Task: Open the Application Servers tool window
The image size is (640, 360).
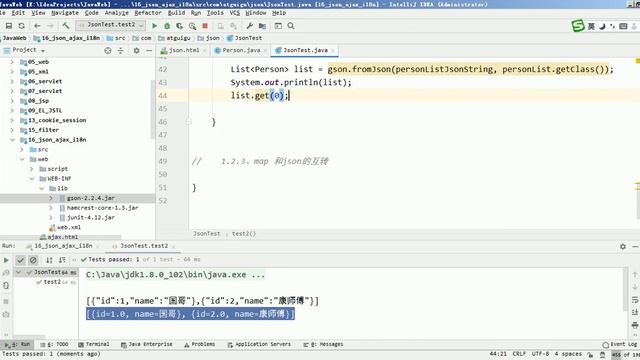Action: pos(259,344)
